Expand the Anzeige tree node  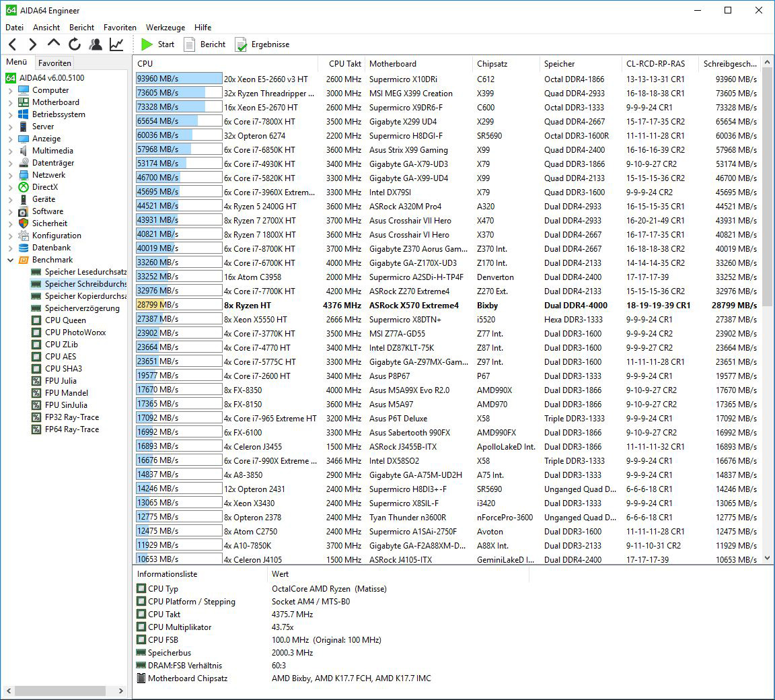click(x=10, y=139)
